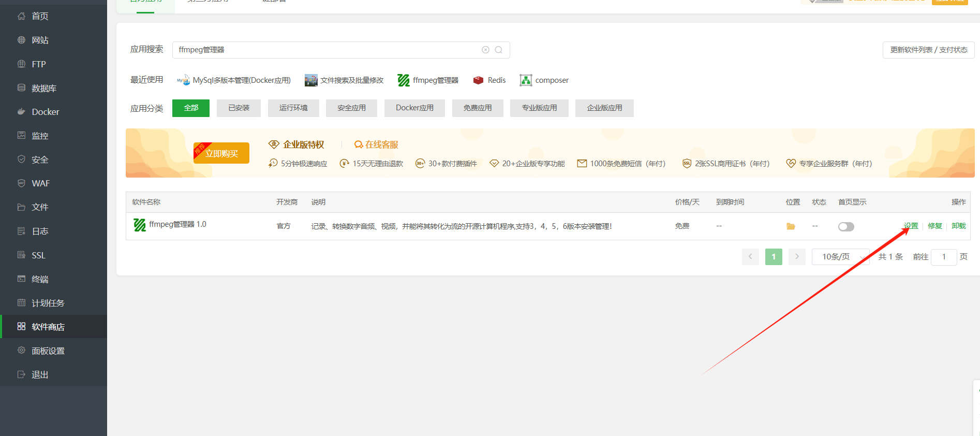Clear the search field with the X icon
The image size is (980, 436).
coord(485,50)
